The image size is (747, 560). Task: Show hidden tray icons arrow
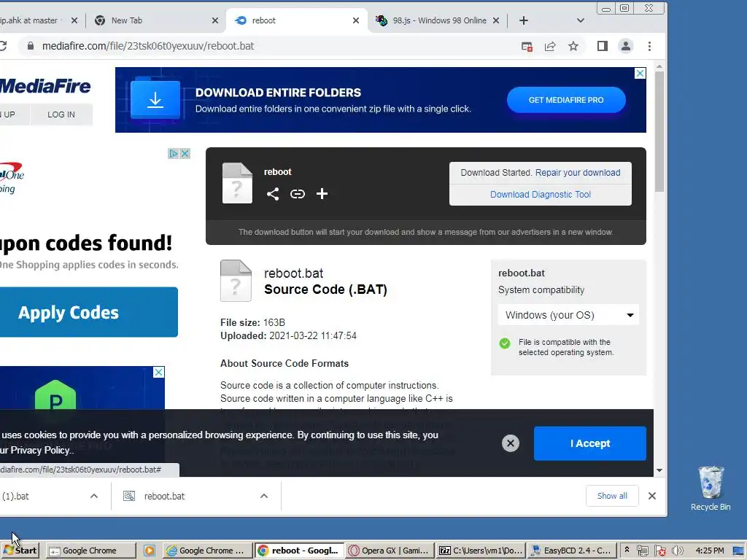point(627,550)
